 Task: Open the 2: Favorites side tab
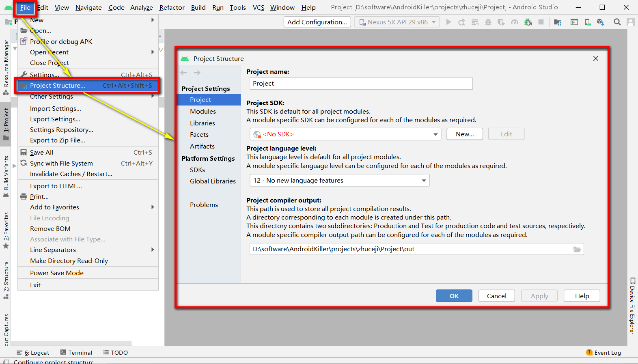(6, 230)
